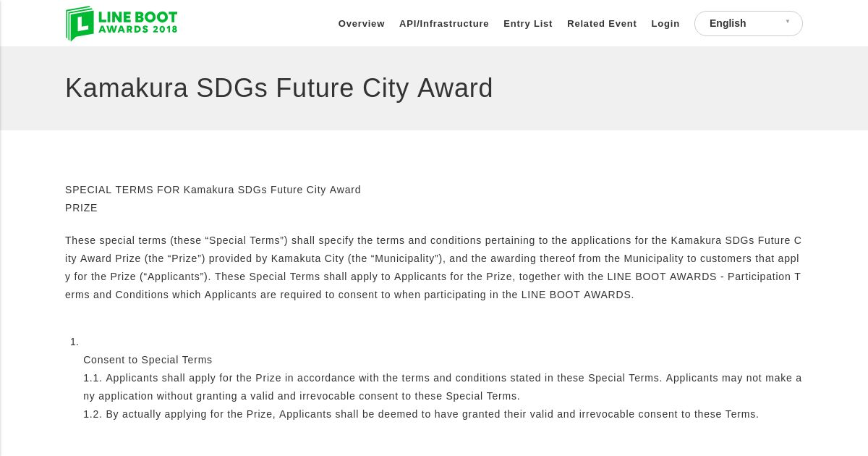868x456 pixels.
Task: Navigate to Related Event
Action: tap(602, 23)
